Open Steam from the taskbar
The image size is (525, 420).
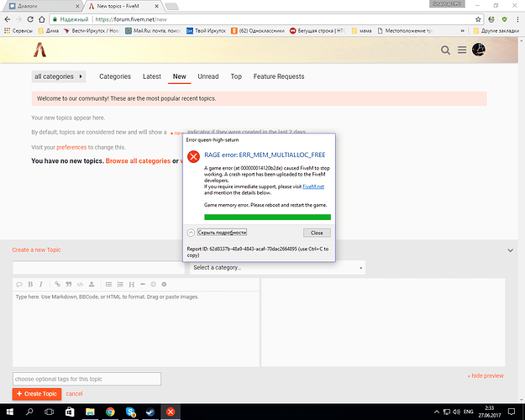150,412
